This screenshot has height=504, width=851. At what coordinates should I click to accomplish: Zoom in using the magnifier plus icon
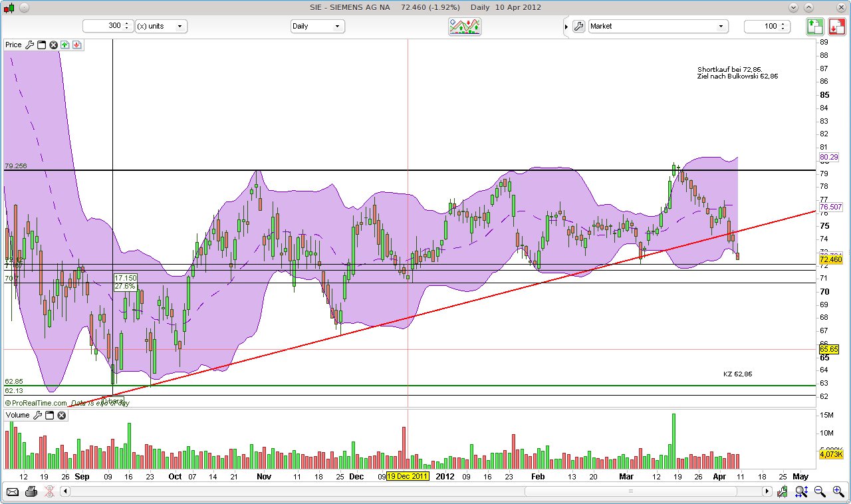pyautogui.click(x=837, y=492)
